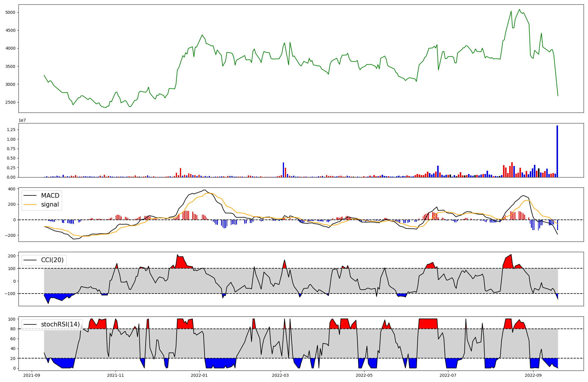This screenshot has height=382, width=588.
Task: Click the 2022-01 x-axis date label
Action: [x=199, y=375]
